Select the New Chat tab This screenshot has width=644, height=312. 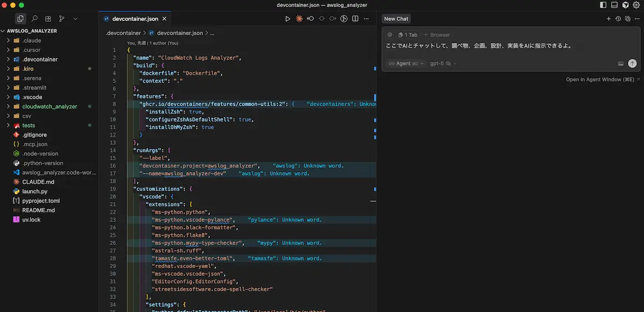[396, 19]
